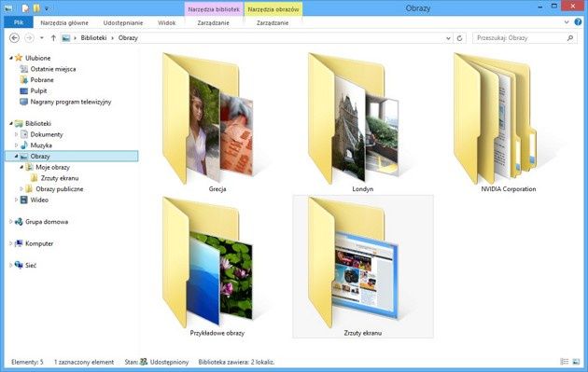Select the Zrzuty ekranu folder thumbnail
This screenshot has width=588, height=372.
(x=363, y=267)
